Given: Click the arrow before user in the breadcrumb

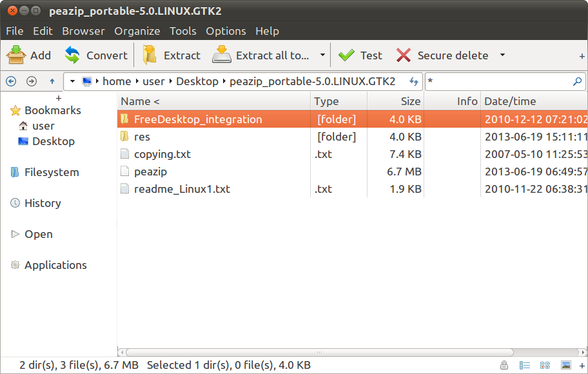Looking at the screenshot, I should 137,81.
